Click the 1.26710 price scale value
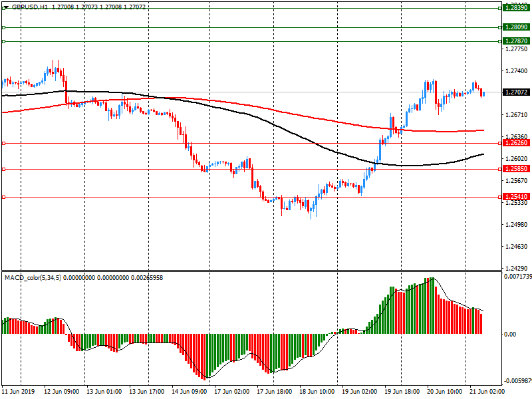This screenshot has width=532, height=399. (517, 115)
